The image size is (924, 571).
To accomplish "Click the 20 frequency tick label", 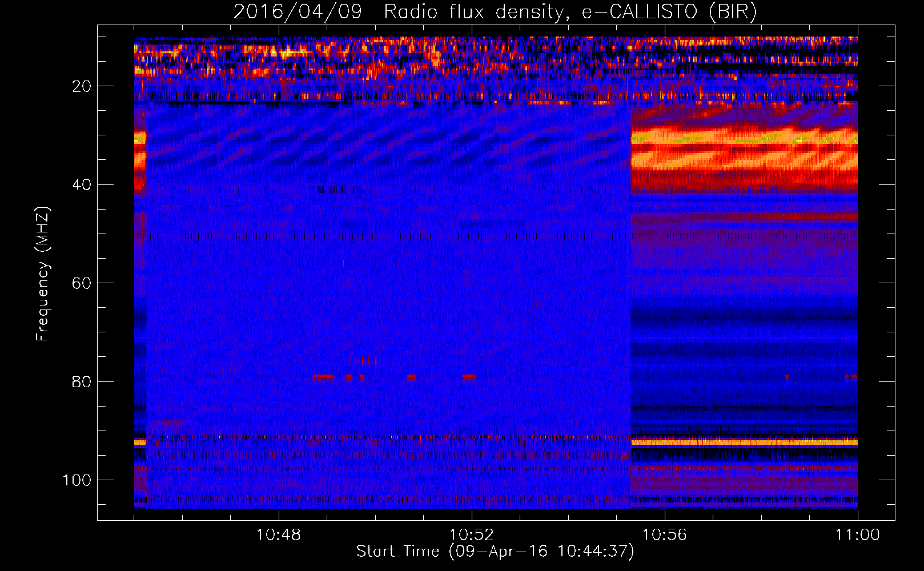I will pyautogui.click(x=82, y=86).
